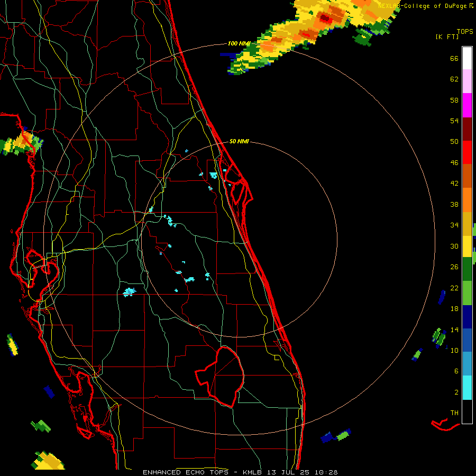Screen dimensions: 476x476
Task: Select the 30 legend value
Action: [454, 246]
